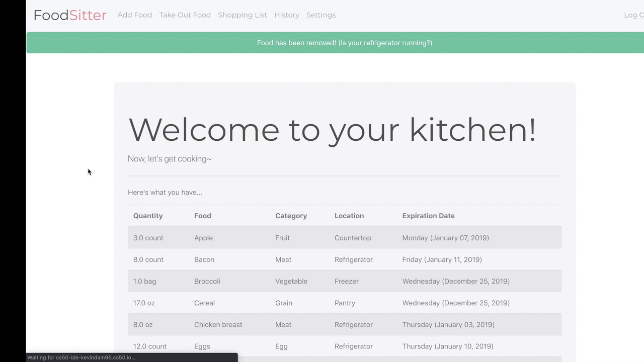Select Cereal row's expiration date cell
Viewport: 644px width, 362px height.
(x=456, y=303)
